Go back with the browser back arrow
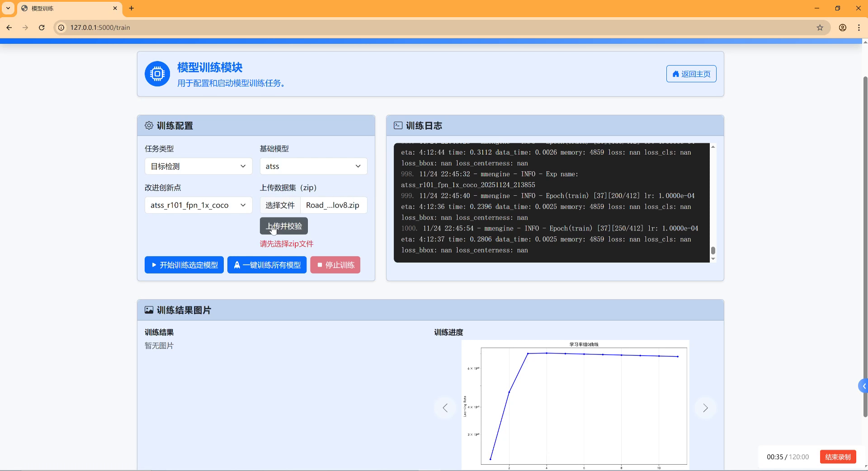 click(9, 28)
